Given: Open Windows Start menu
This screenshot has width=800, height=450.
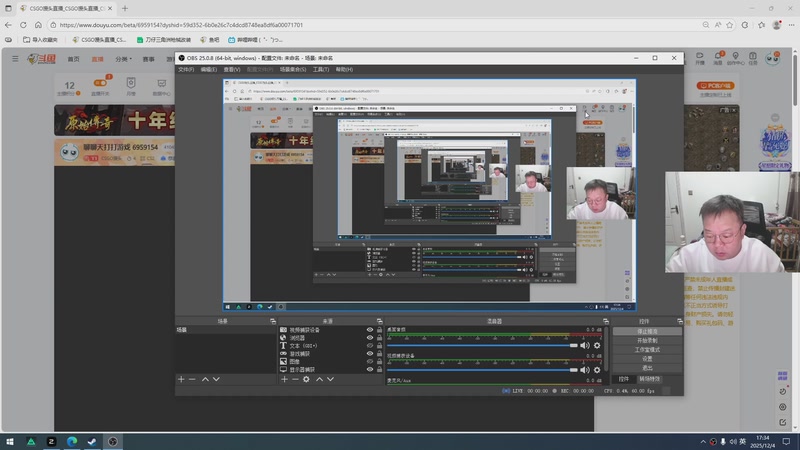Looking at the screenshot, I should pos(10,441).
